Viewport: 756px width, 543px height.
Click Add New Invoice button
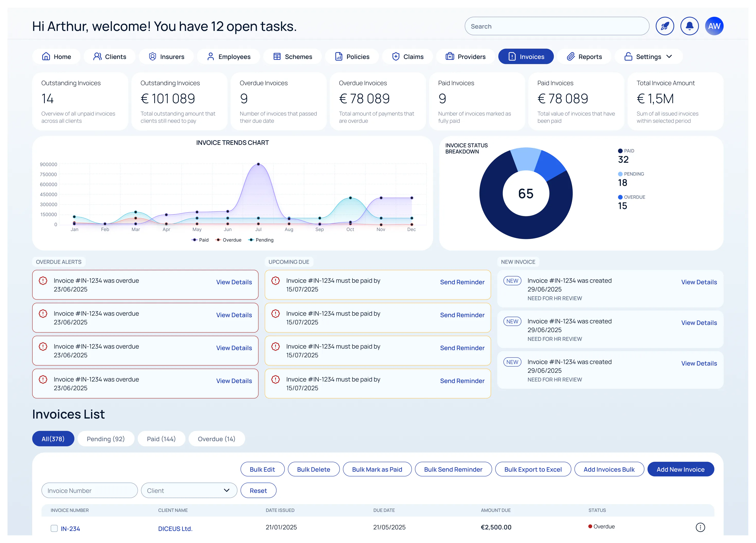tap(680, 469)
